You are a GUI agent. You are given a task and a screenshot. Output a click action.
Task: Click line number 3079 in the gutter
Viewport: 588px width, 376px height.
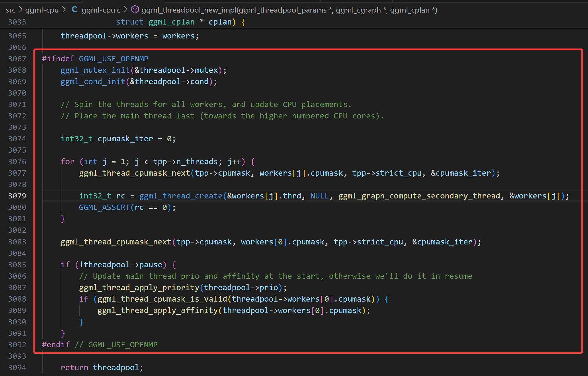tap(17, 196)
